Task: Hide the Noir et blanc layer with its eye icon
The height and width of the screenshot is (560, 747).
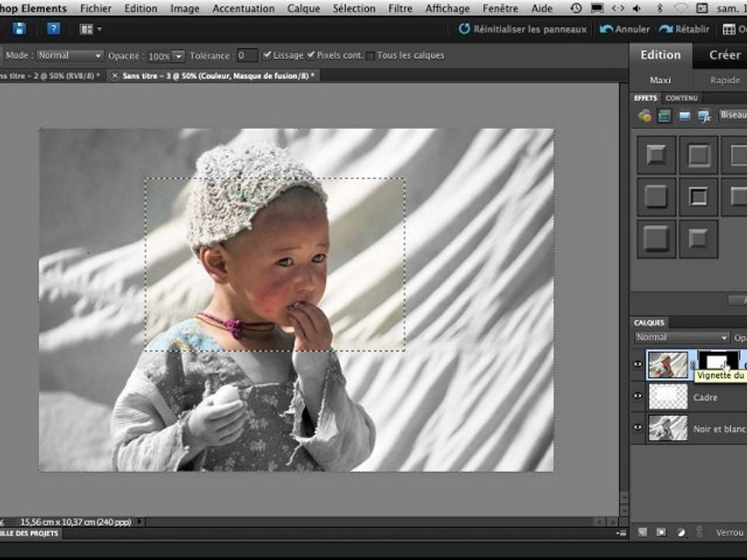Action: (637, 428)
